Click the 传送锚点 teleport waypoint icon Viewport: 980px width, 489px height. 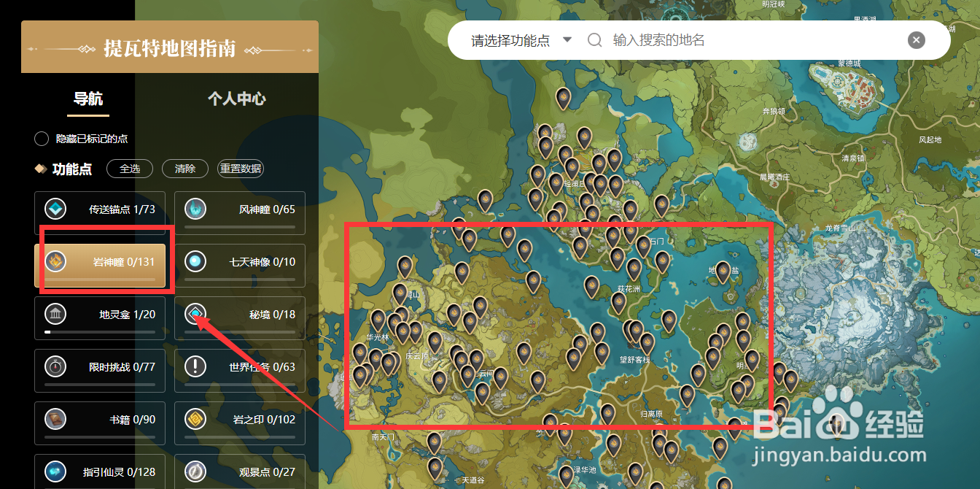(55, 209)
